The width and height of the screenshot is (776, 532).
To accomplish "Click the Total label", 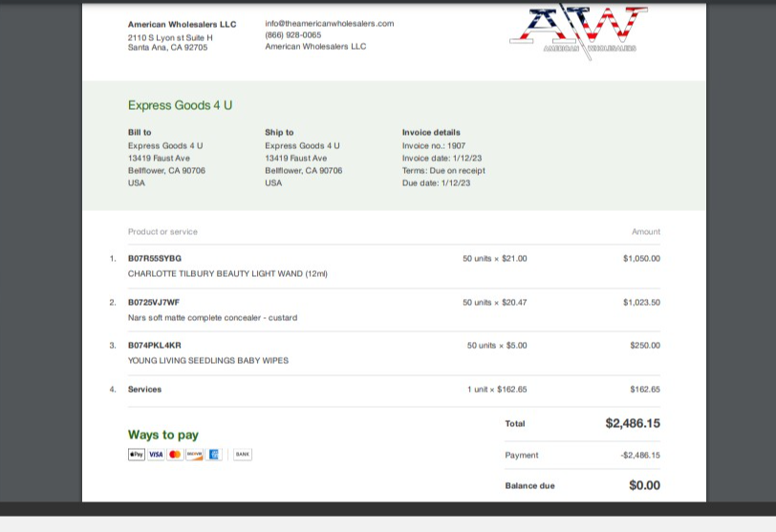I will (515, 424).
